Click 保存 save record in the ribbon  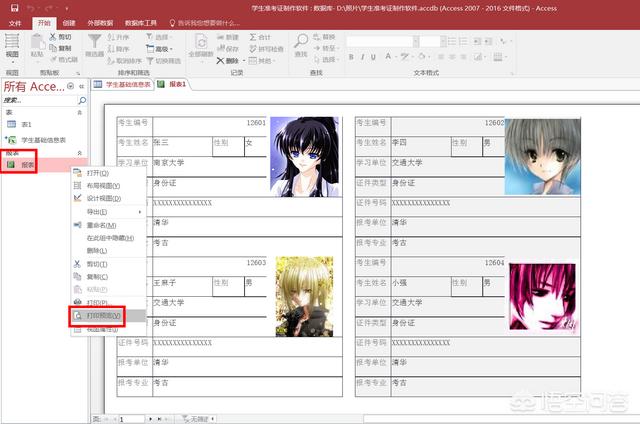point(228,49)
